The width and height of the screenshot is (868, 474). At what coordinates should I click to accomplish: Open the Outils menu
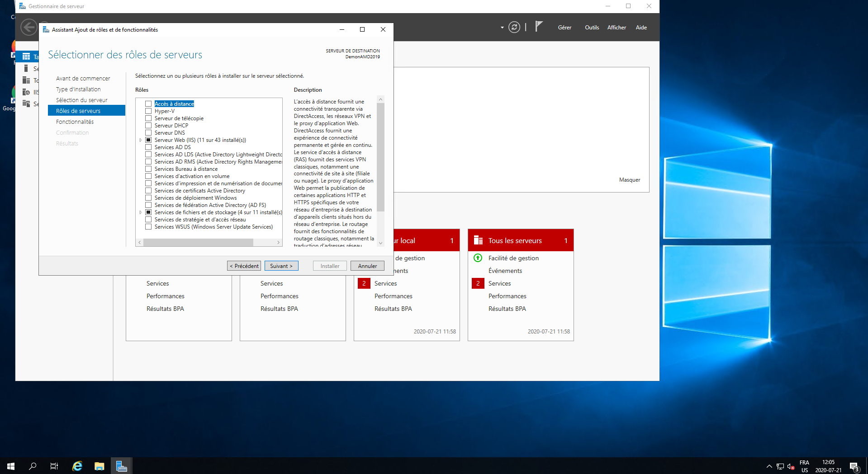pyautogui.click(x=592, y=28)
